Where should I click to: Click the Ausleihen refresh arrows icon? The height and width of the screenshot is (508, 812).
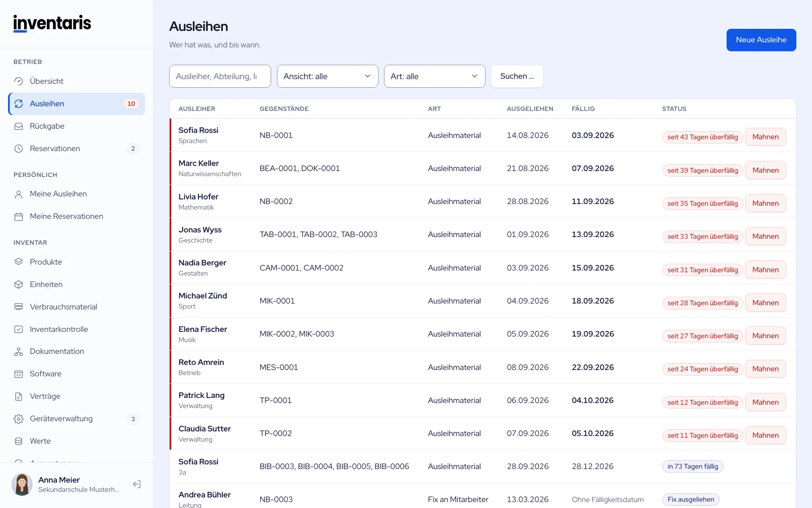tap(19, 104)
